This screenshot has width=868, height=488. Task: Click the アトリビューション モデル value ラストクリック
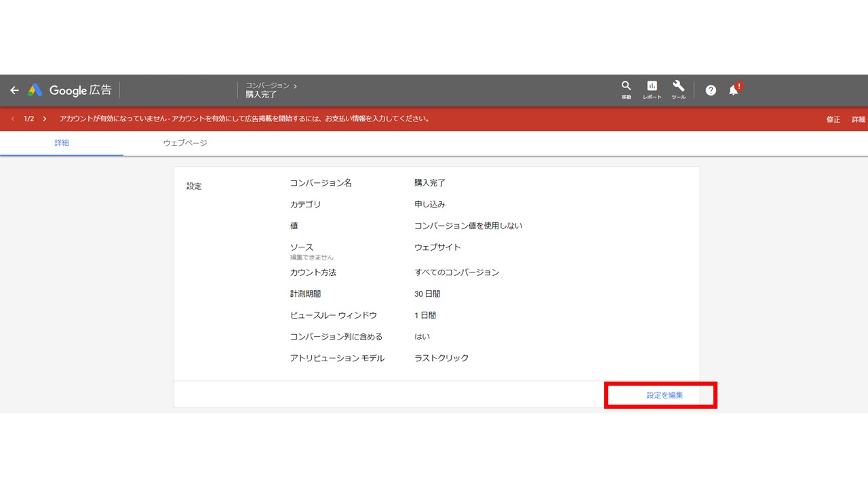(x=441, y=358)
